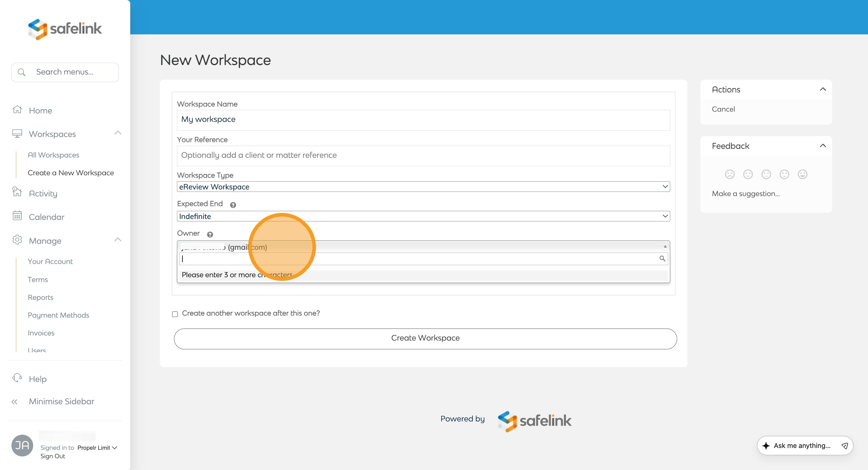Click the Expected End help question icon
The height and width of the screenshot is (470, 868).
(233, 205)
